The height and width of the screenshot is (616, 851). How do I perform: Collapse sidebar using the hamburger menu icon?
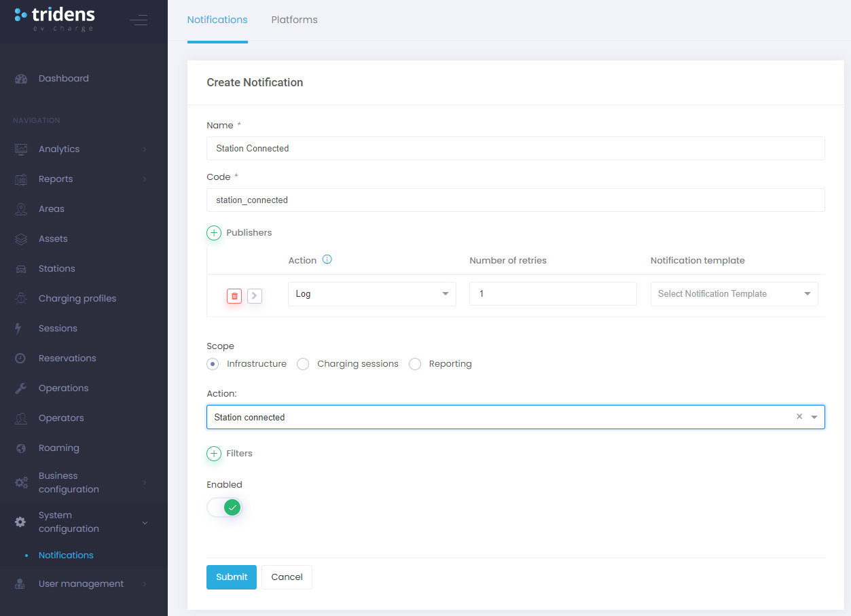tap(139, 20)
